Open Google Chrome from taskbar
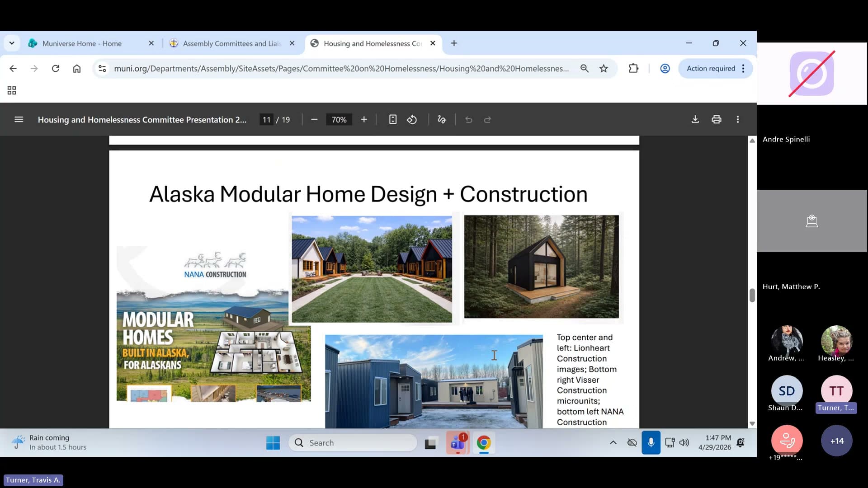The width and height of the screenshot is (868, 488). 484,443
